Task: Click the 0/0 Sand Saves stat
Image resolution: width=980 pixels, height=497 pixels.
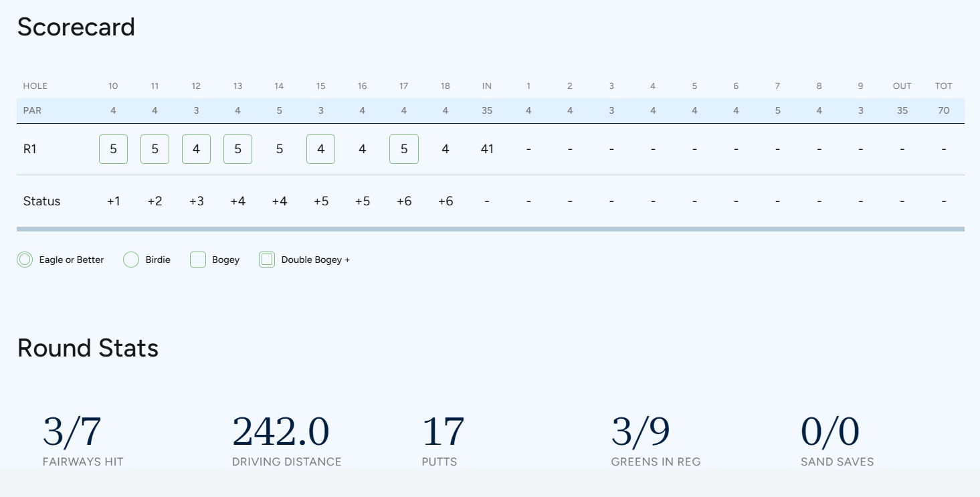Action: pos(830,432)
